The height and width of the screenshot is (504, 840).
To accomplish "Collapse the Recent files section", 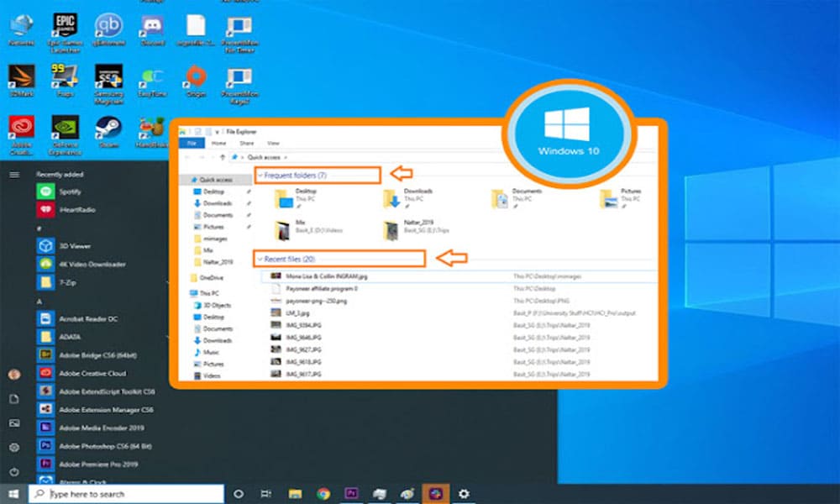I will tap(260, 260).
